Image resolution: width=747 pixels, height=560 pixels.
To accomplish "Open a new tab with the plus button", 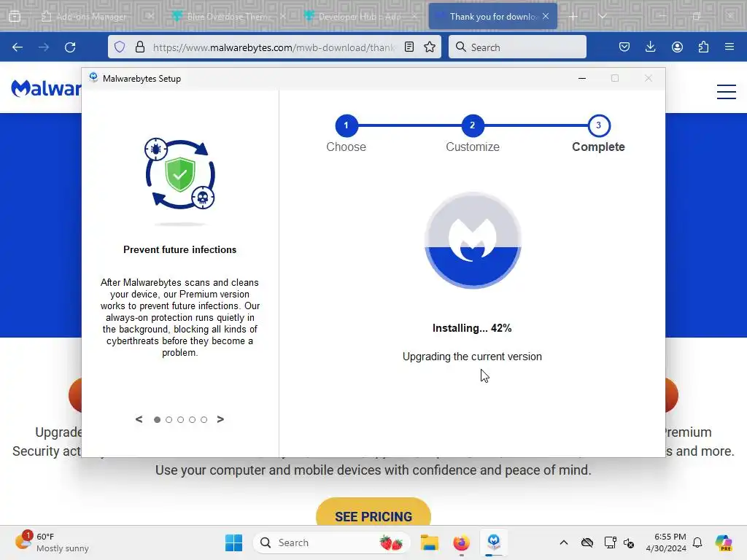I will click(x=573, y=16).
